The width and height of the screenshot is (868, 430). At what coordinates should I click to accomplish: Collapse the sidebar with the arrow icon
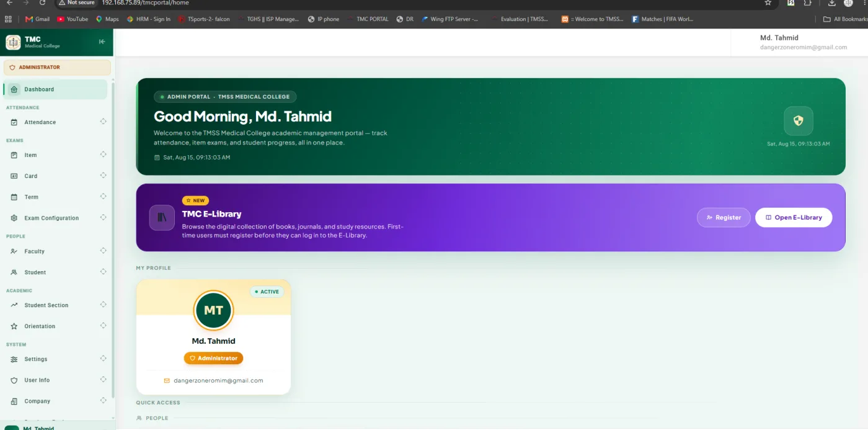coord(102,42)
